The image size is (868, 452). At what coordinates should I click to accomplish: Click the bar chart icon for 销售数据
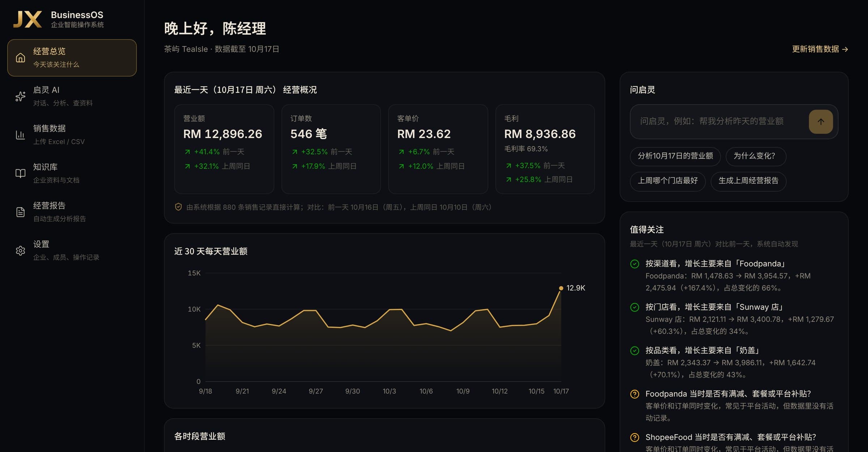click(x=21, y=135)
